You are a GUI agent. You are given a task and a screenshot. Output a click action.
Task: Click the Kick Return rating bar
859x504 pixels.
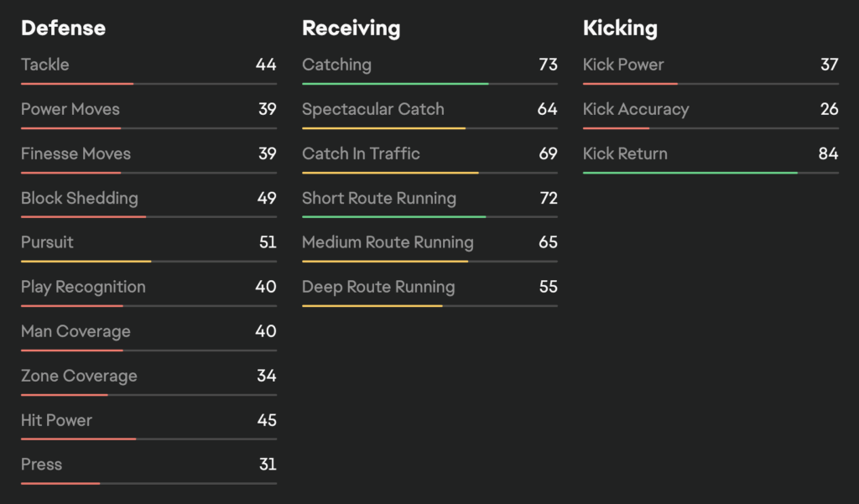[x=690, y=173]
